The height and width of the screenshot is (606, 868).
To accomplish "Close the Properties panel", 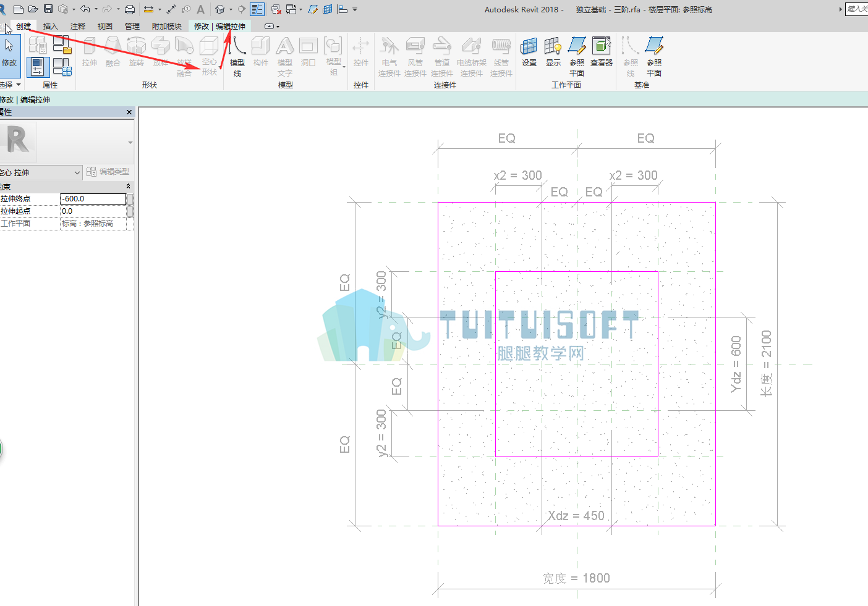I will click(x=129, y=112).
